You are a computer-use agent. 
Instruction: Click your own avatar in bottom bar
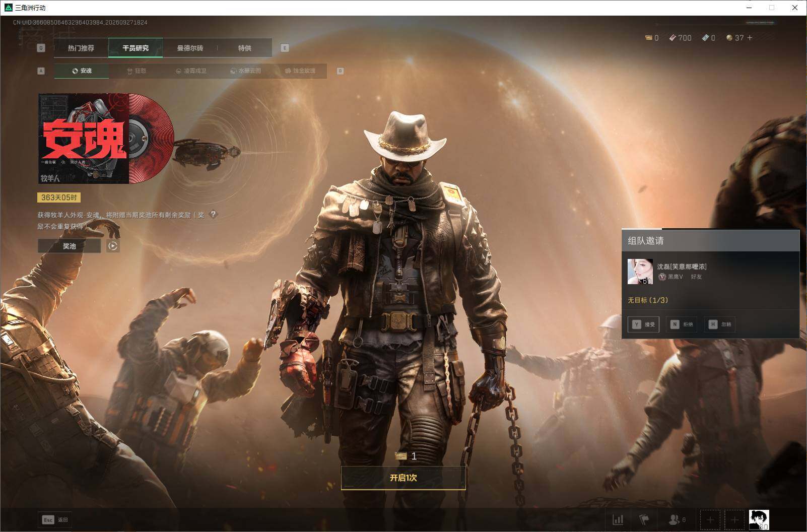[759, 519]
